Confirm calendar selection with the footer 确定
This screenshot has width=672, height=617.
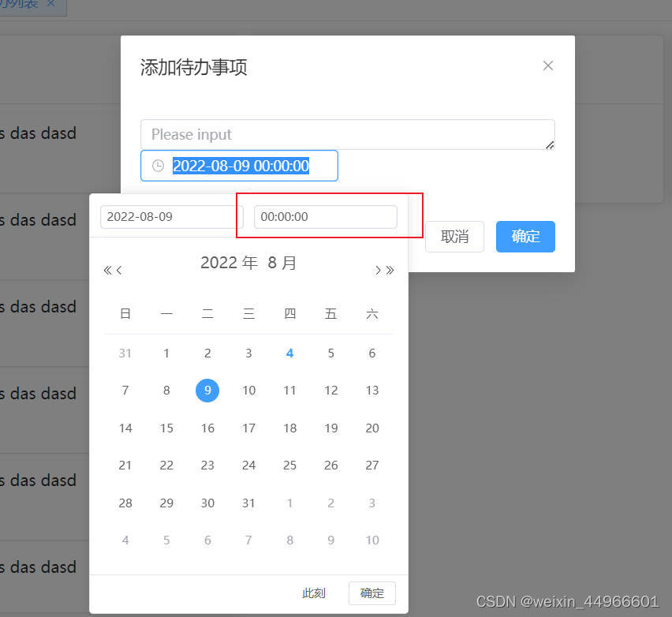371,593
